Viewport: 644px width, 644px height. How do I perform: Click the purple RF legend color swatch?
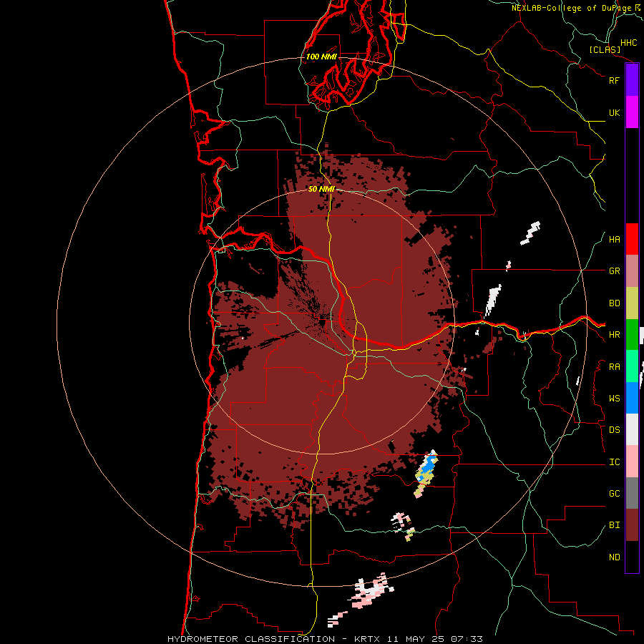[x=632, y=80]
